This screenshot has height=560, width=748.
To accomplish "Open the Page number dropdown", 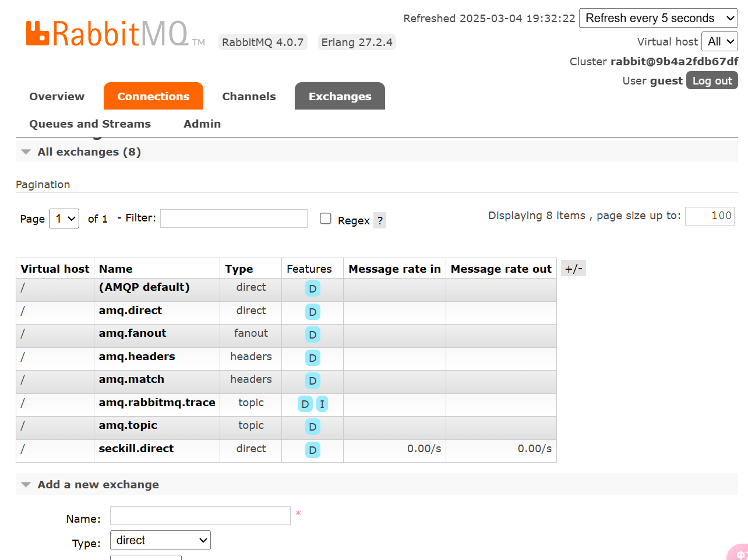I will [64, 219].
